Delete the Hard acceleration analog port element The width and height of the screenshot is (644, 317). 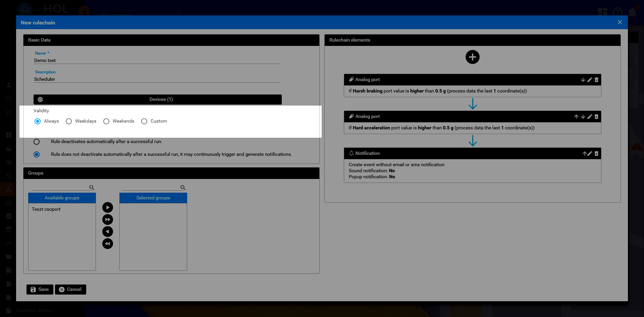tap(596, 117)
